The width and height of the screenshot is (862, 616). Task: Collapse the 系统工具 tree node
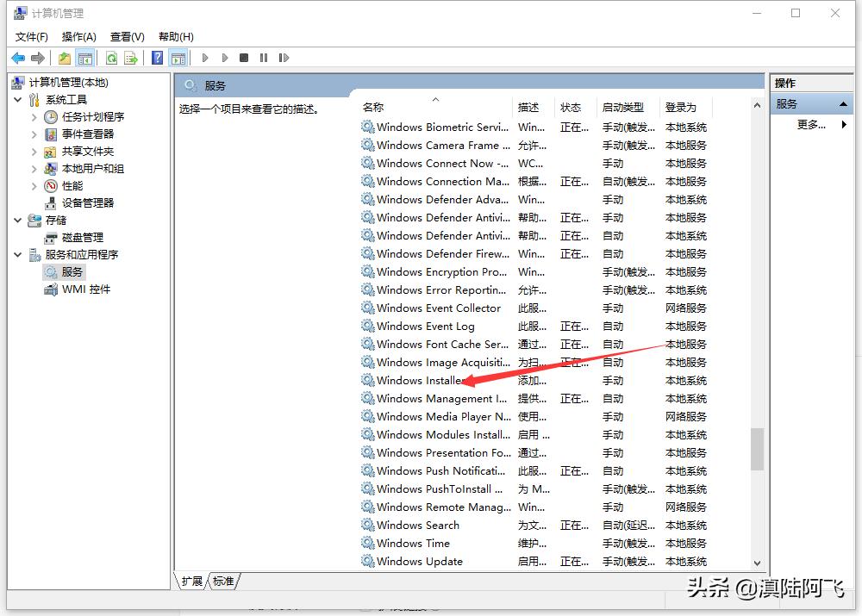(x=19, y=98)
